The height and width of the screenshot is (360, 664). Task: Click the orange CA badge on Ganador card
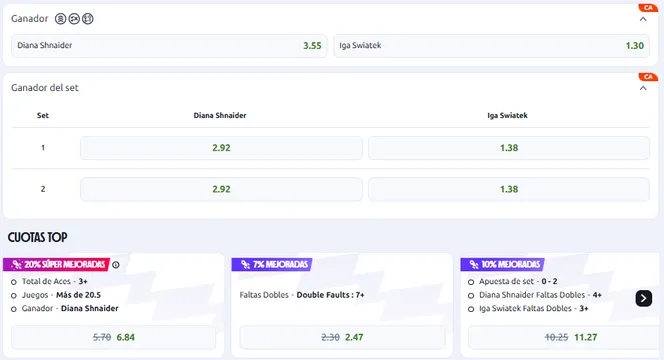[x=648, y=8]
